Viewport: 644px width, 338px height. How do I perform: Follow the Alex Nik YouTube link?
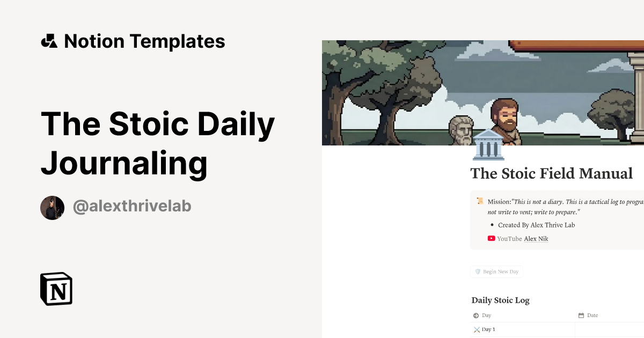click(x=536, y=239)
